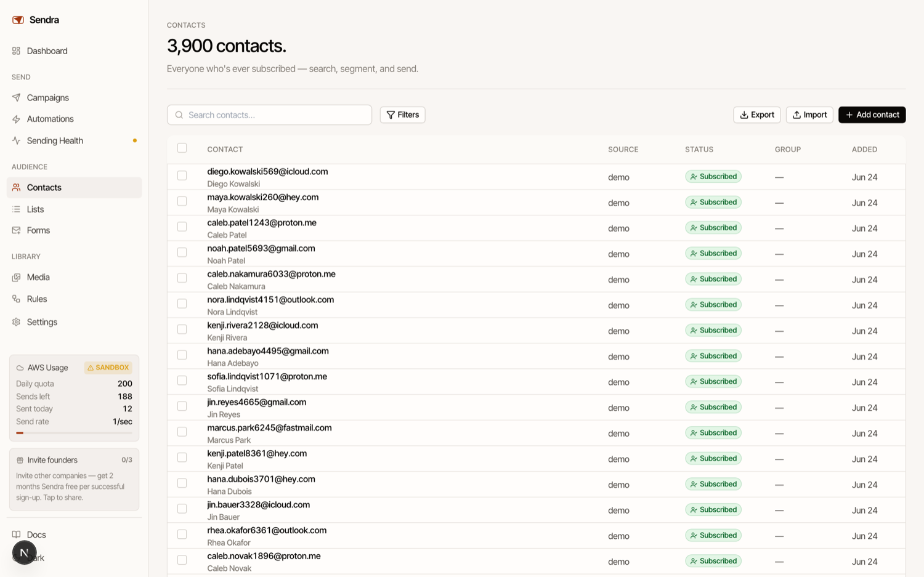This screenshot has height=577, width=924.
Task: Select checkbox for caleb.nakamura6033@proton.me
Action: click(182, 278)
